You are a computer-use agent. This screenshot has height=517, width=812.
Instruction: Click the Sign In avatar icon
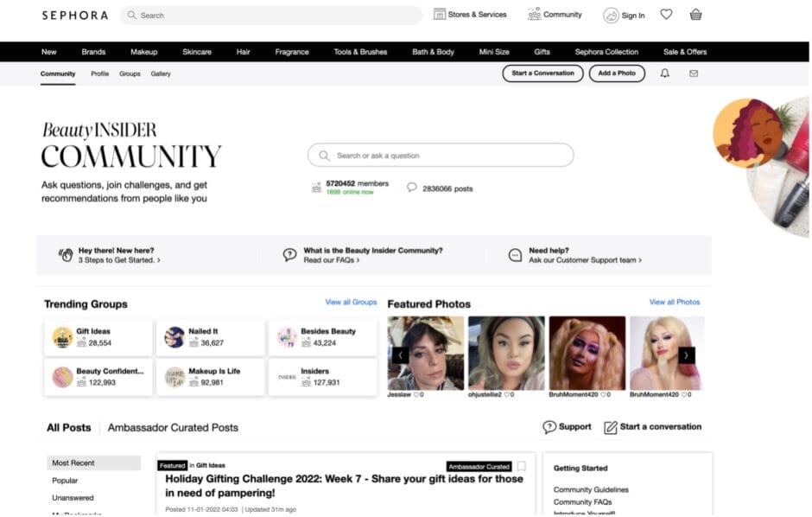click(611, 15)
